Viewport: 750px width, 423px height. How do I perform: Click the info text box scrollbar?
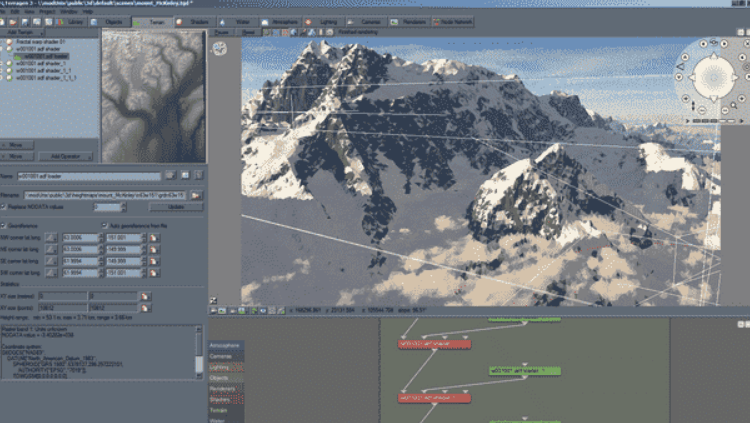[199, 353]
